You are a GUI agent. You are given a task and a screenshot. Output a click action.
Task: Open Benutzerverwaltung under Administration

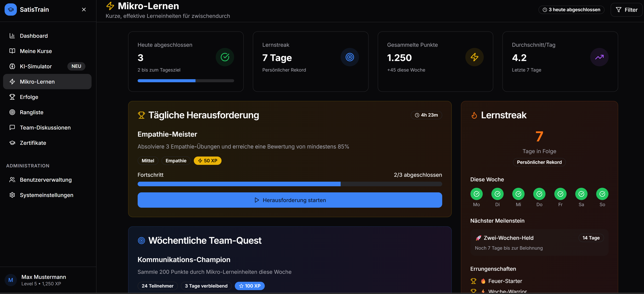point(47,180)
